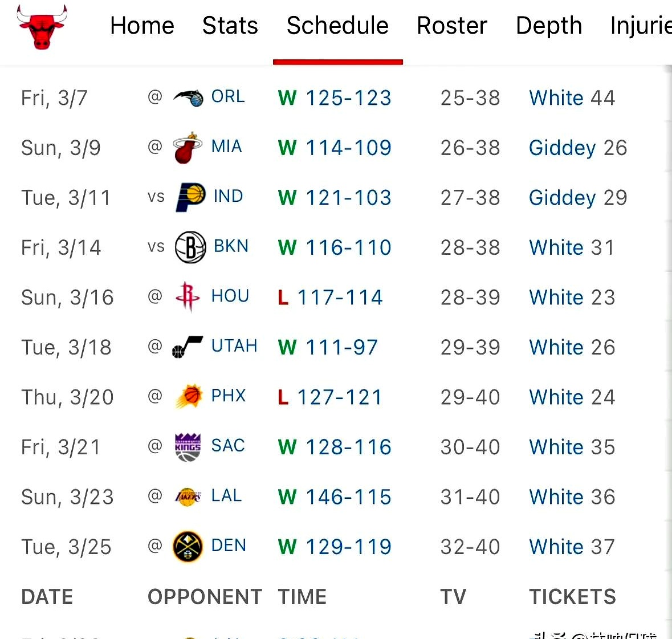Click the Indiana Pacers team logo

(190, 197)
